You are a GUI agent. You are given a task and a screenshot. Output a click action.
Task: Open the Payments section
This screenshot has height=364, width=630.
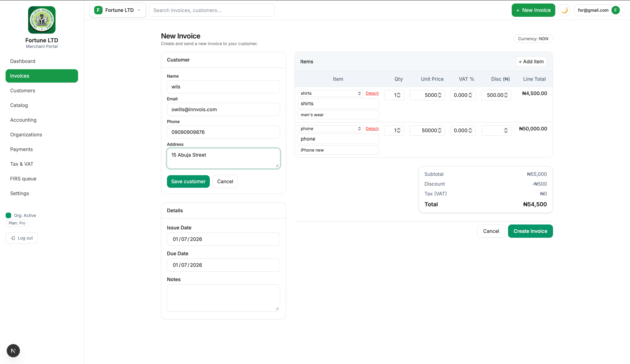(22, 149)
